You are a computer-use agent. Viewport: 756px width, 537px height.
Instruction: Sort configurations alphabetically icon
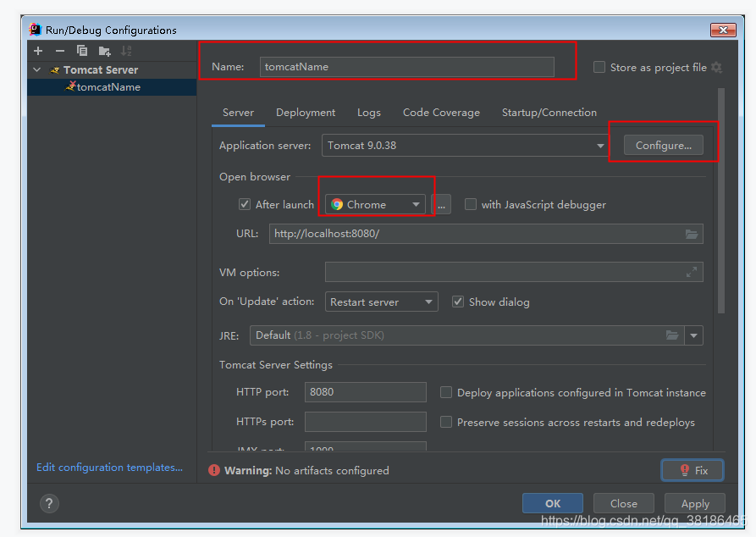(126, 51)
